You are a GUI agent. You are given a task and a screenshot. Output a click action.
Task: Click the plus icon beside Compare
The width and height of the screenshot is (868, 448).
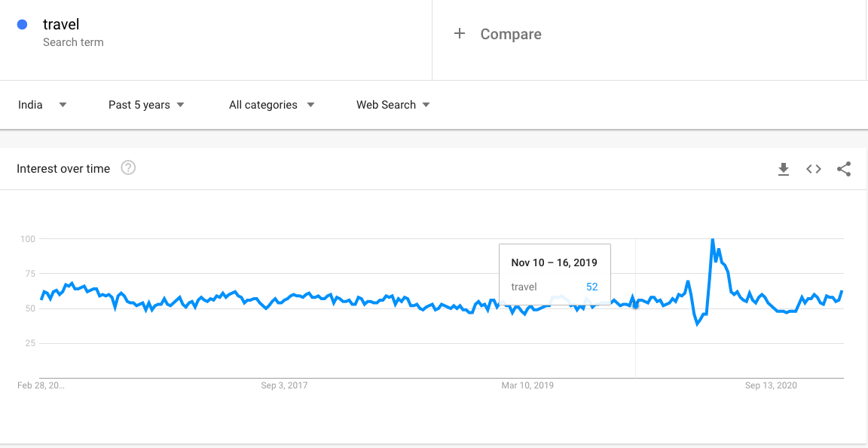click(x=460, y=34)
